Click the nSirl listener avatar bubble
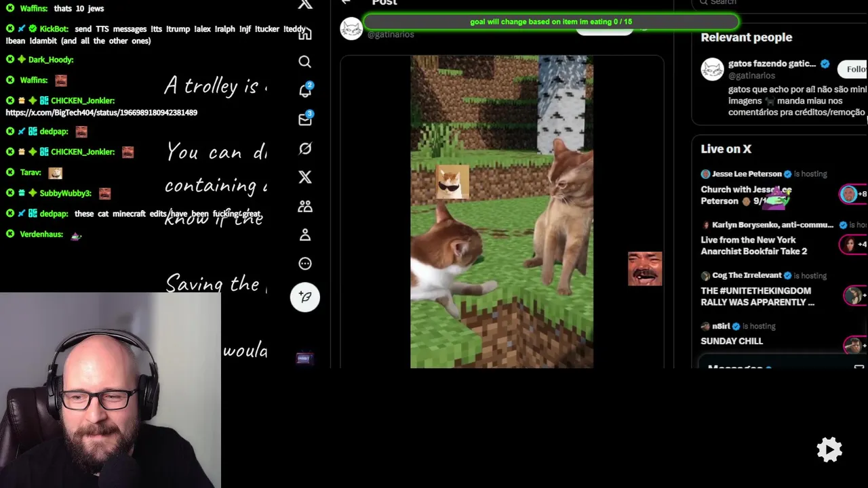868x488 pixels. pyautogui.click(x=853, y=345)
